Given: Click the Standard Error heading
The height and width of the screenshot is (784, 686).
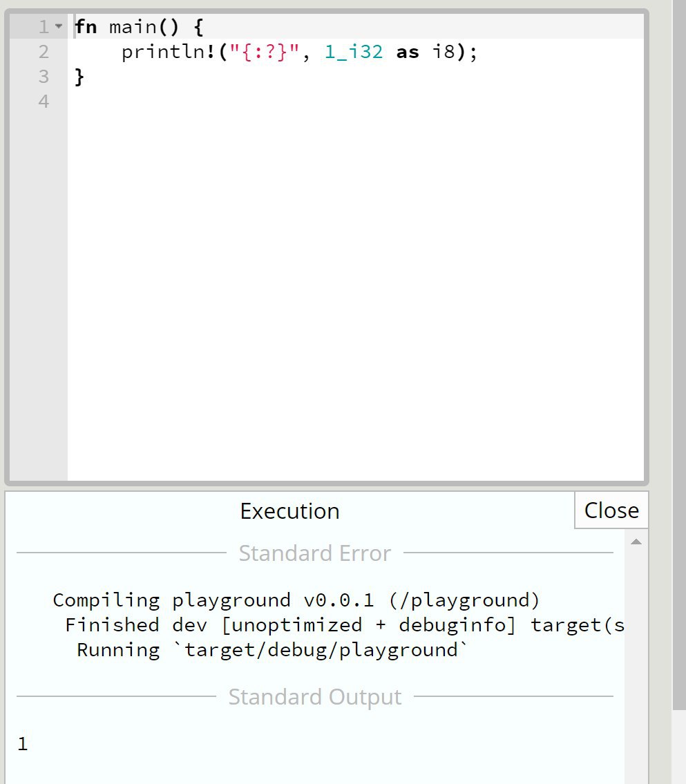Looking at the screenshot, I should [x=315, y=553].
